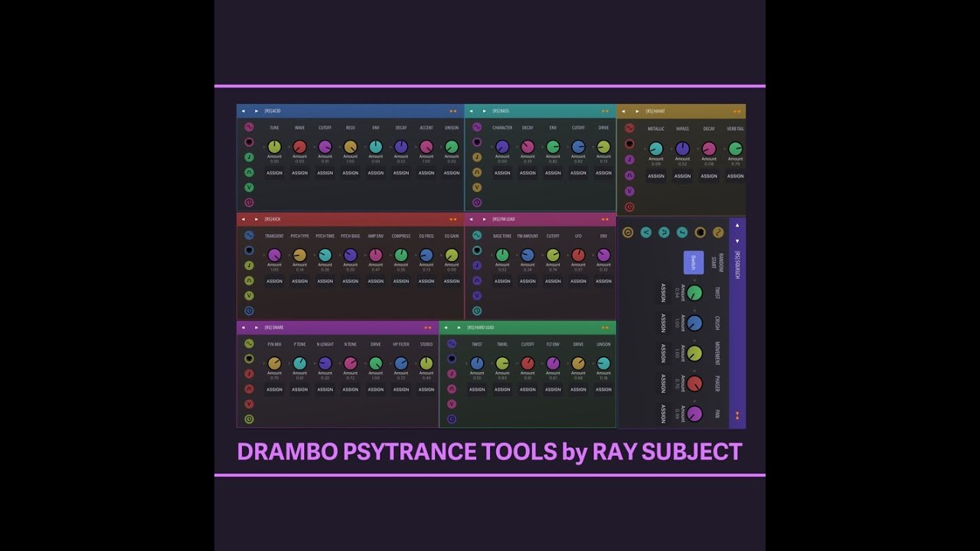Click the square-wave icon in the FM LEAD rack
Image resolution: width=980 pixels, height=551 pixels.
(477, 281)
